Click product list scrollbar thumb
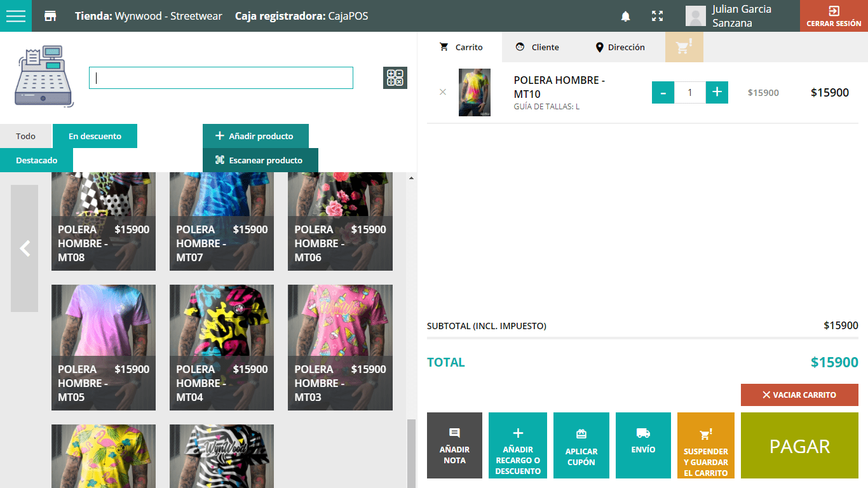 [x=411, y=453]
